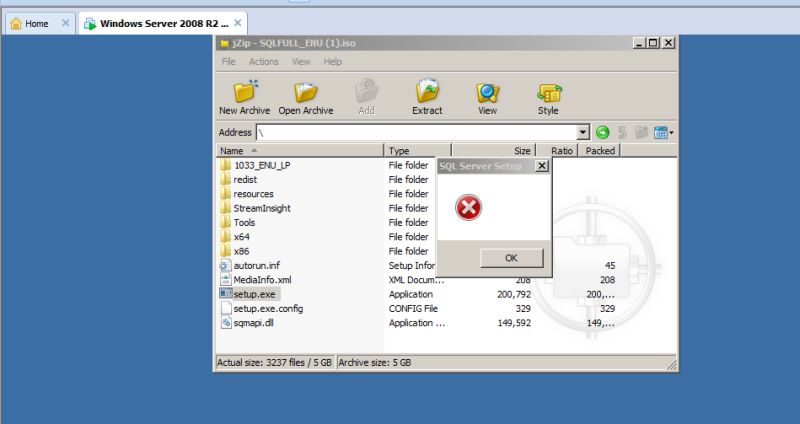Sort by the Name column header
Image resolution: width=800 pixels, height=424 pixels.
coord(300,151)
